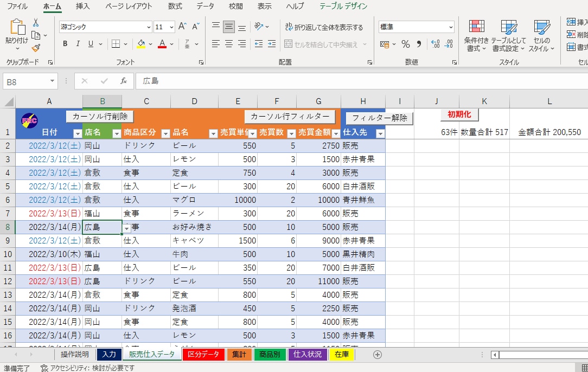Click the 初期化 button
The width and height of the screenshot is (588, 372).
[x=459, y=115]
